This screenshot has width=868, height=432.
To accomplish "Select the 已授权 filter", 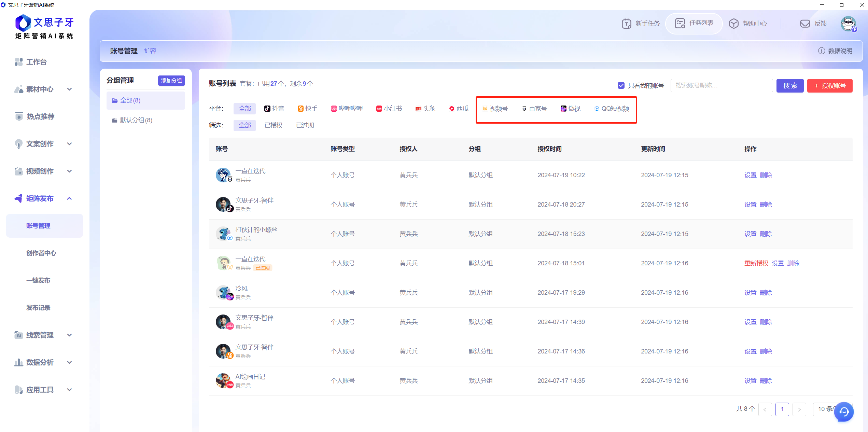I will pyautogui.click(x=274, y=125).
